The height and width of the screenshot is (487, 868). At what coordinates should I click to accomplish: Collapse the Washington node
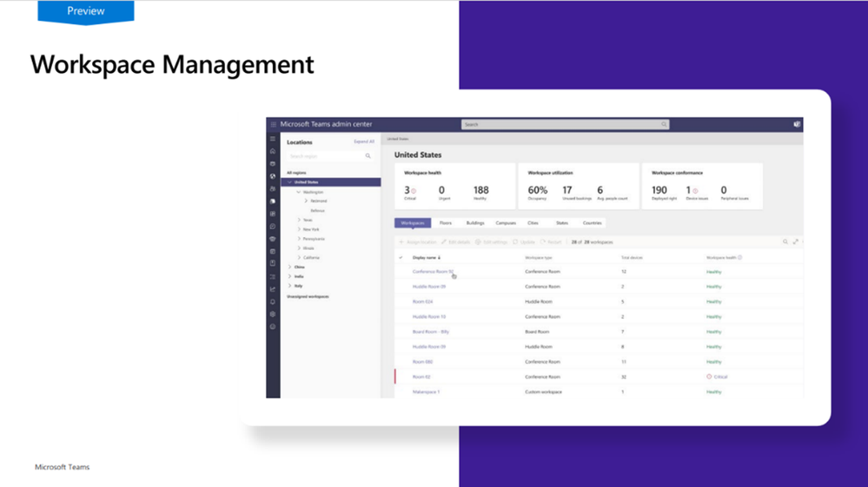pos(298,192)
